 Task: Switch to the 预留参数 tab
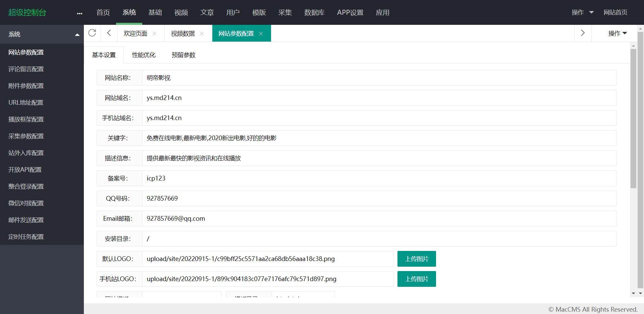(183, 55)
